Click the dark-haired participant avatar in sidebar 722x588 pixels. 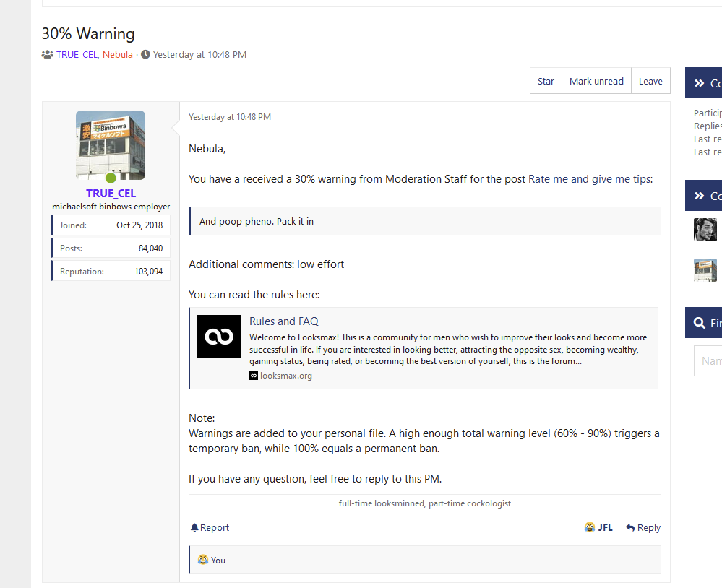705,230
